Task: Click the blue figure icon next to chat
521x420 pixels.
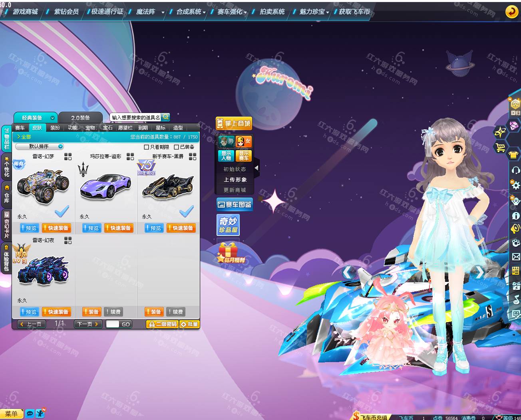Action: pyautogui.click(x=40, y=413)
